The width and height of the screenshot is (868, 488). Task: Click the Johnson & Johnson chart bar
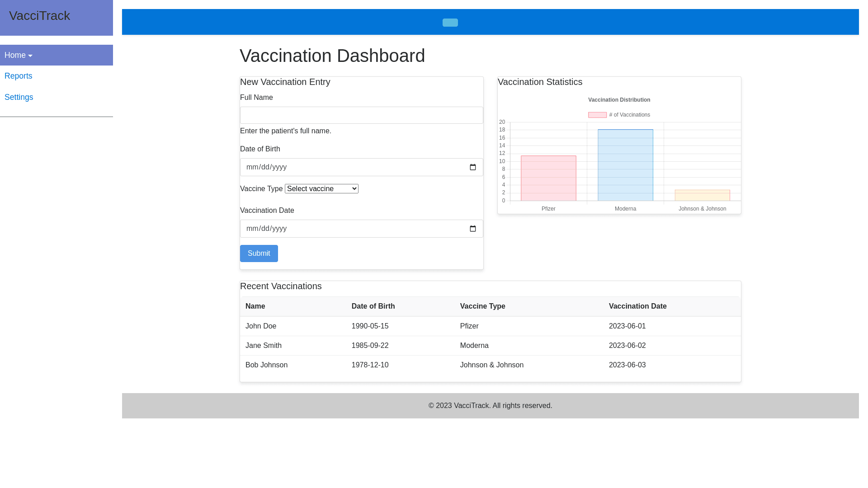click(702, 196)
